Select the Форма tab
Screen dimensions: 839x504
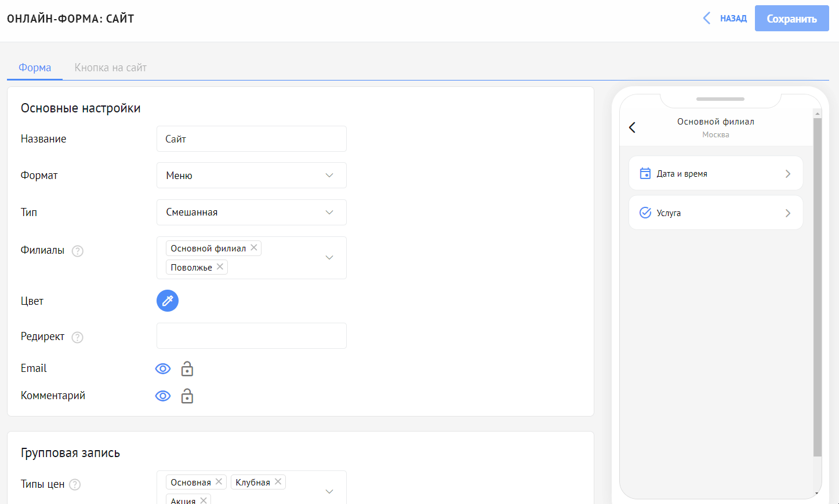pos(35,68)
